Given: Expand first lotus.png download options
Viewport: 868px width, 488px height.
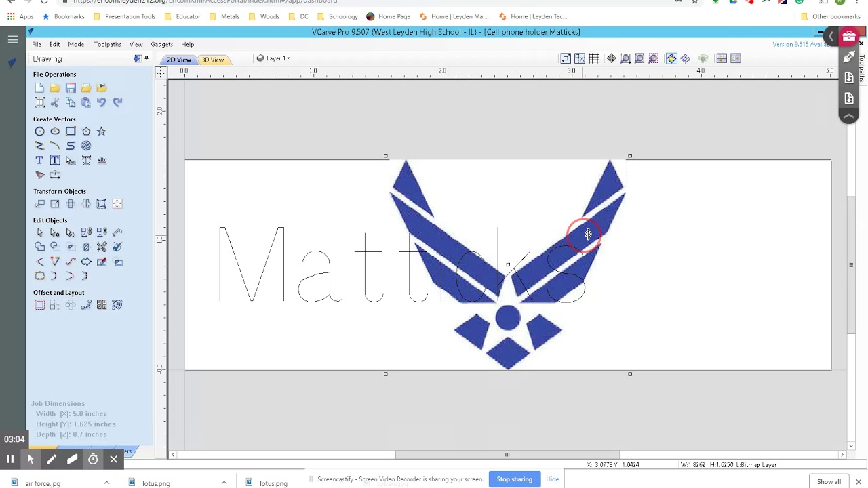Looking at the screenshot, I should tap(224, 483).
